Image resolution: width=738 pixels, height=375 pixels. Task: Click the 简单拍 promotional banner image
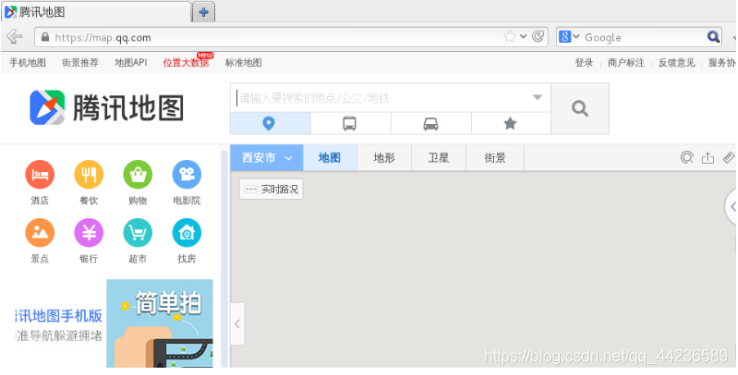click(160, 323)
